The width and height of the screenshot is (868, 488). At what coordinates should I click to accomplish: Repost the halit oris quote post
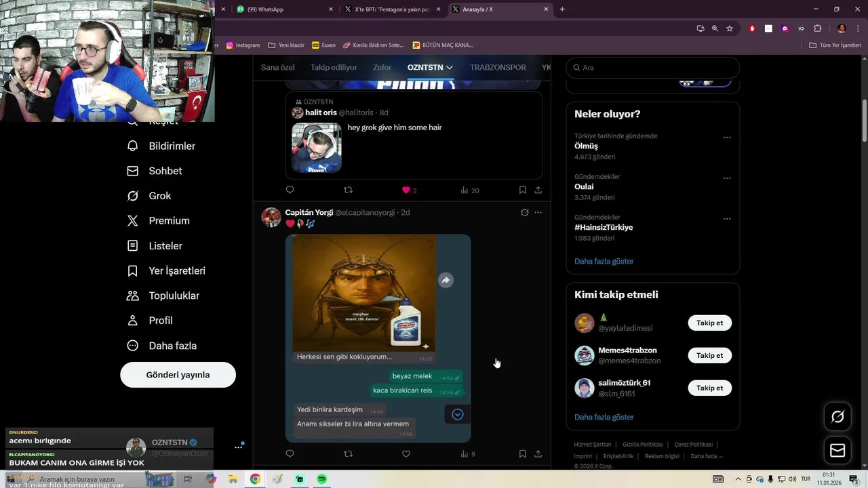(348, 190)
